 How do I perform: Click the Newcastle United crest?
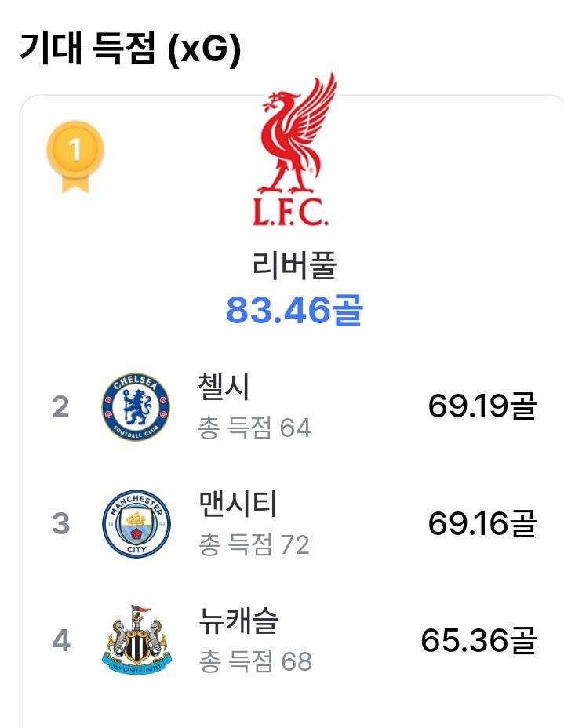136,640
